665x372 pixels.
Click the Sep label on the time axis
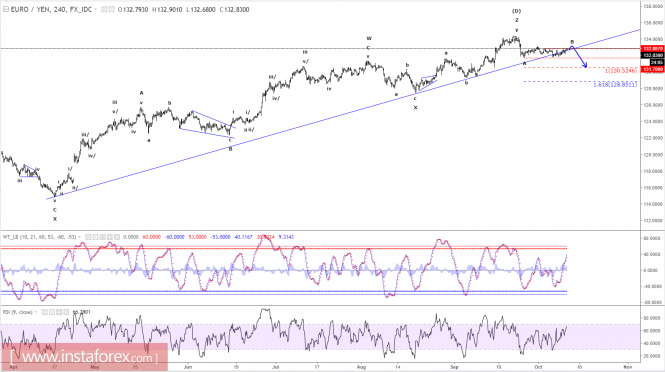click(x=455, y=367)
